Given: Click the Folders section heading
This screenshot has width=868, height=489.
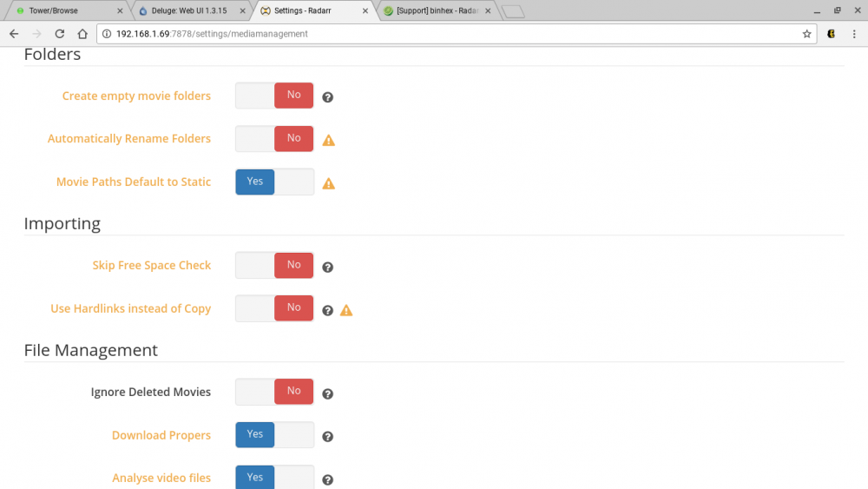Looking at the screenshot, I should [x=52, y=54].
